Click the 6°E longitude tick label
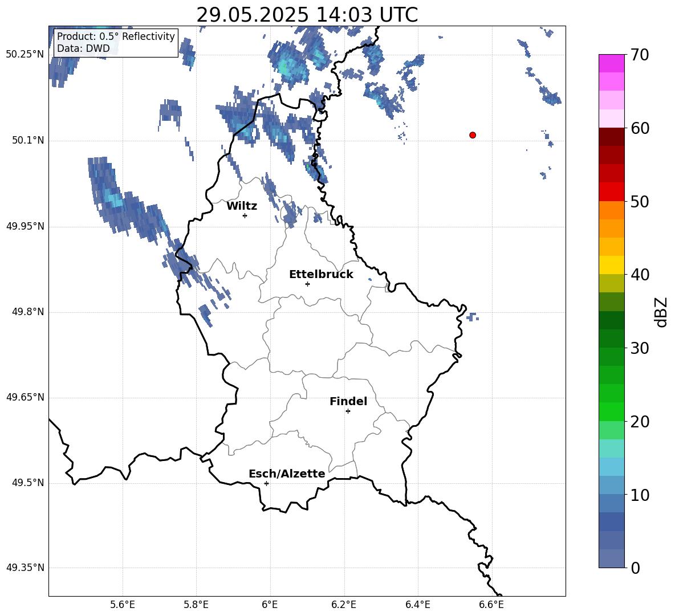Screen dimensions: 675x616 (x=270, y=605)
